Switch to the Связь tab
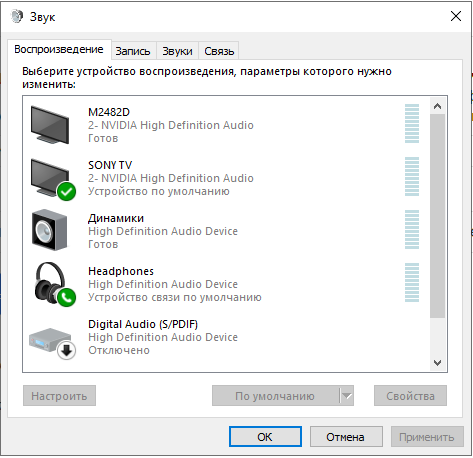473x458 pixels. click(x=219, y=51)
